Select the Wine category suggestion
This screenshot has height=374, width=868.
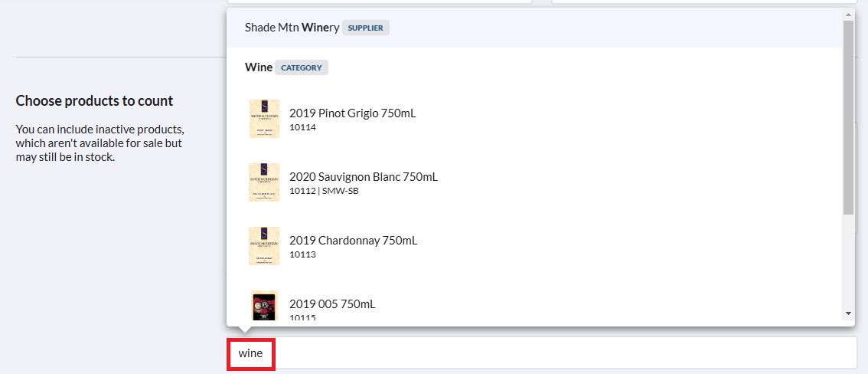[x=534, y=67]
